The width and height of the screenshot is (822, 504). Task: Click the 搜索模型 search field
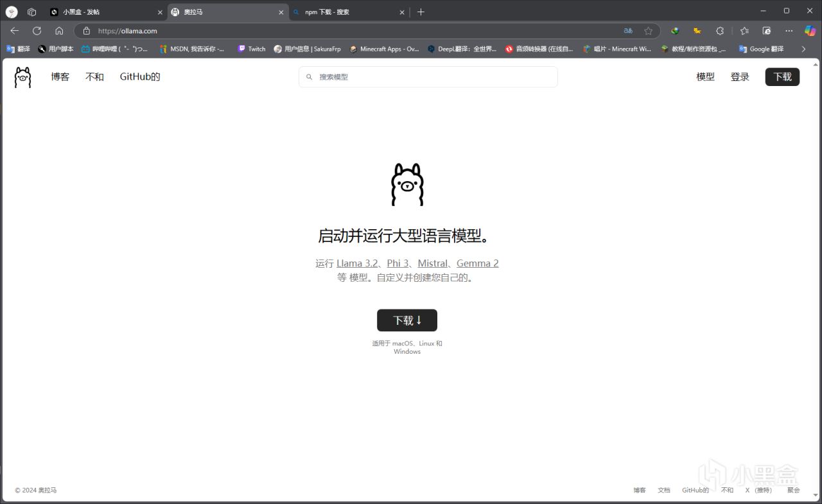coord(428,77)
